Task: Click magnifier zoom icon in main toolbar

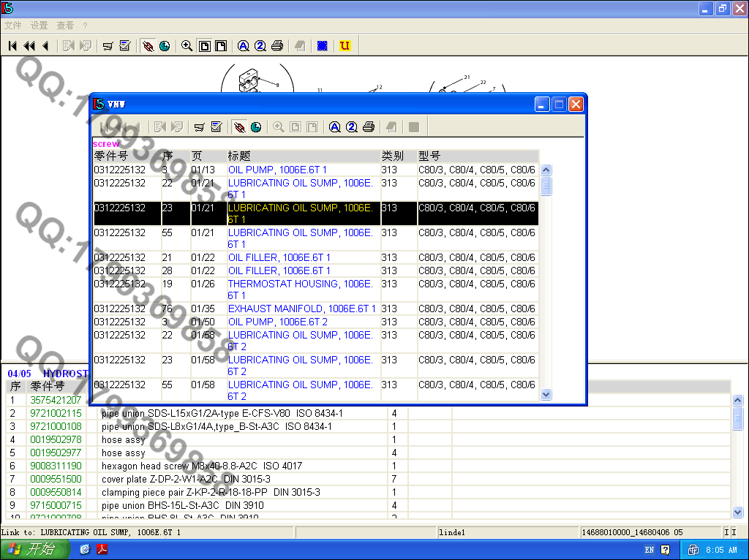Action: click(x=187, y=46)
